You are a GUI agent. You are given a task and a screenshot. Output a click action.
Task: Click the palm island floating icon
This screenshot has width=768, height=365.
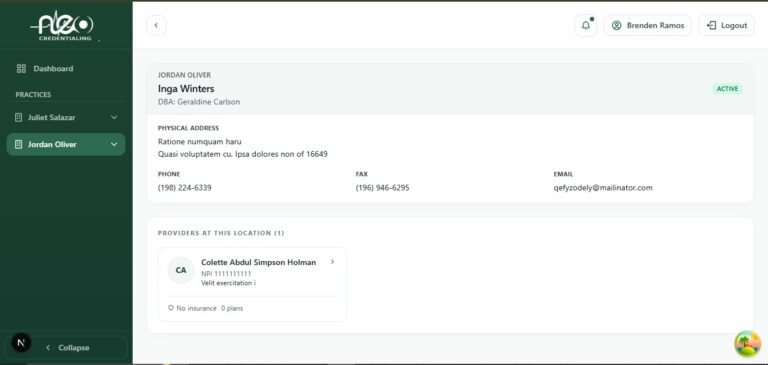748,343
